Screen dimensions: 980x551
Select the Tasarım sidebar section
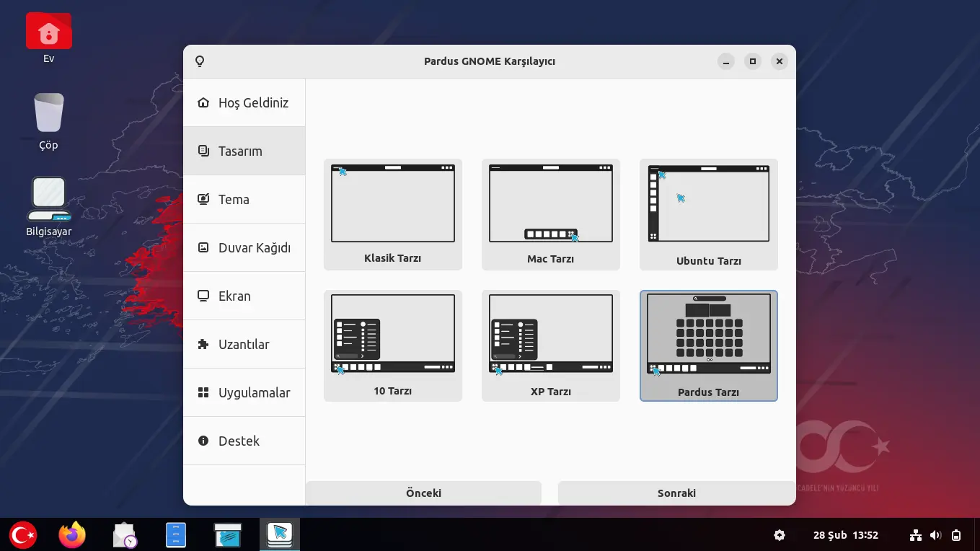[244, 151]
